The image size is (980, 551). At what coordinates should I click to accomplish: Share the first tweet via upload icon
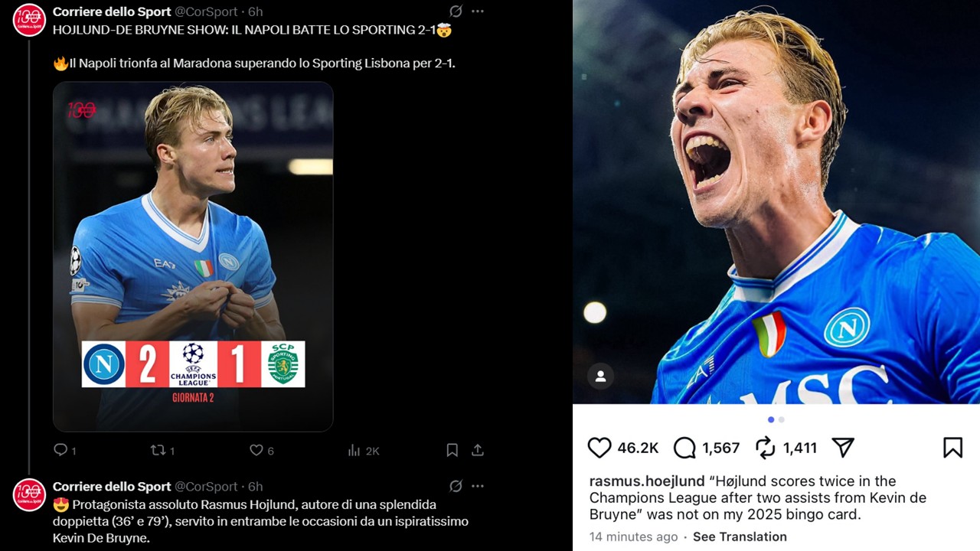[x=478, y=450]
